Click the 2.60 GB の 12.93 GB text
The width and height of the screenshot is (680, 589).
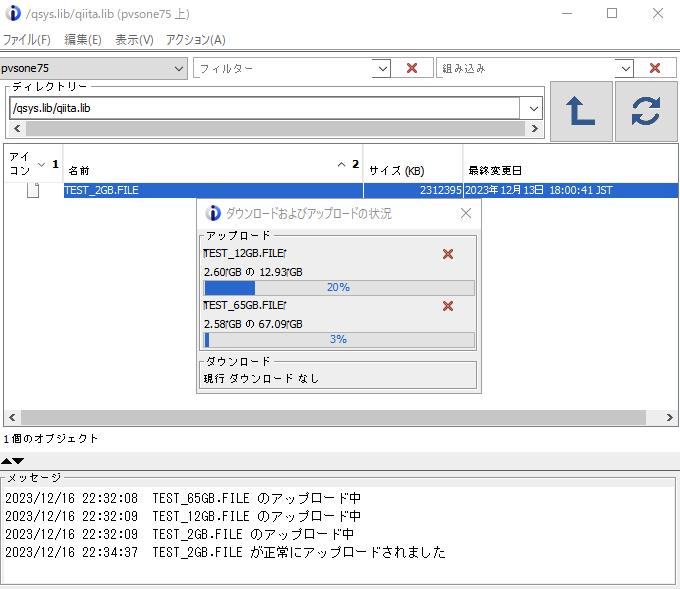[x=253, y=272]
